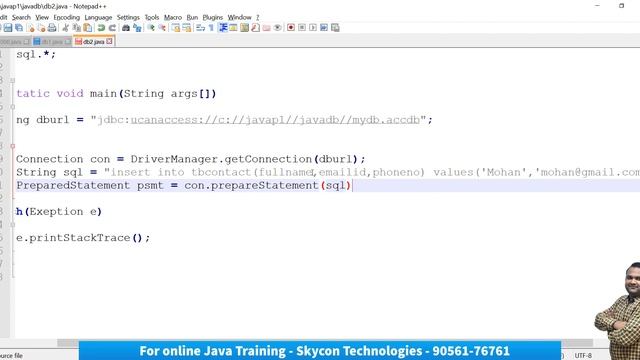Switch to the middle document tab
The height and width of the screenshot is (360, 640).
point(52,42)
